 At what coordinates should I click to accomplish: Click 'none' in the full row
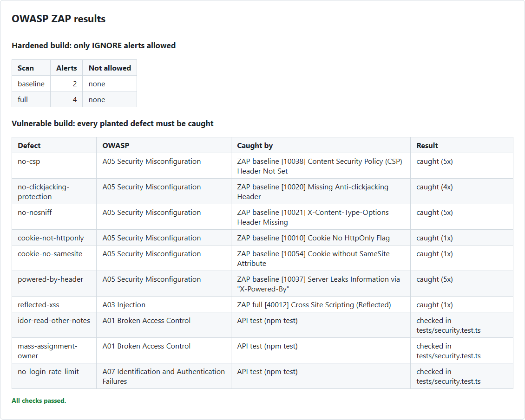click(x=110, y=99)
